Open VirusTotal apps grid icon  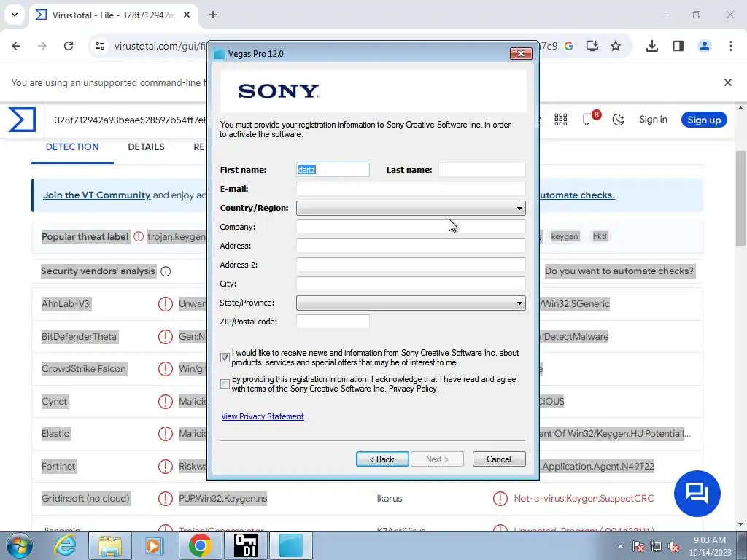click(561, 120)
